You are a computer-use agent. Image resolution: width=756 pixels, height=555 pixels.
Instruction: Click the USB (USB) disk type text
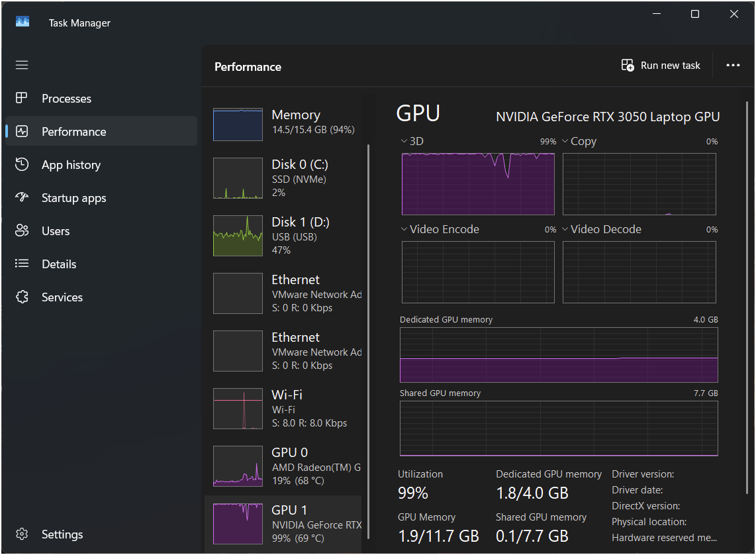[294, 236]
